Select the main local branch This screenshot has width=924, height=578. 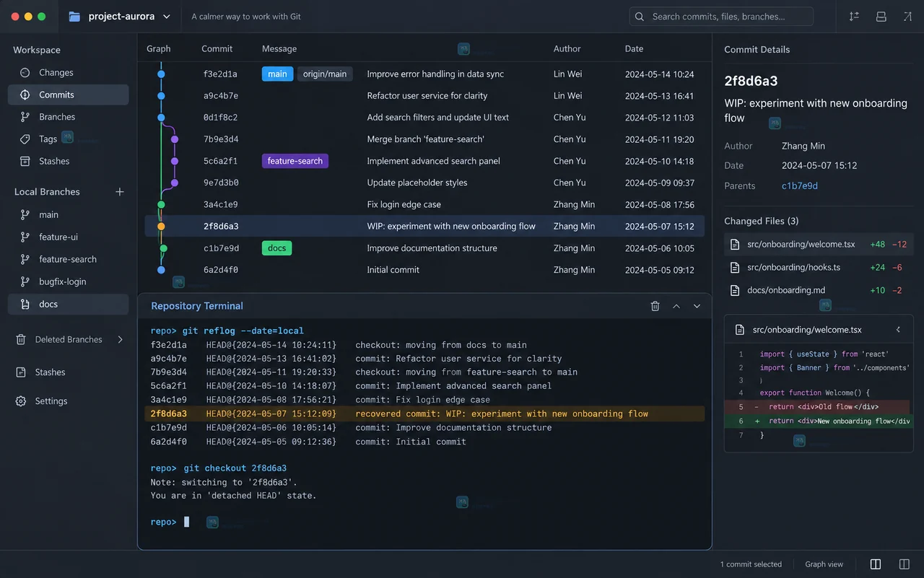69,214
